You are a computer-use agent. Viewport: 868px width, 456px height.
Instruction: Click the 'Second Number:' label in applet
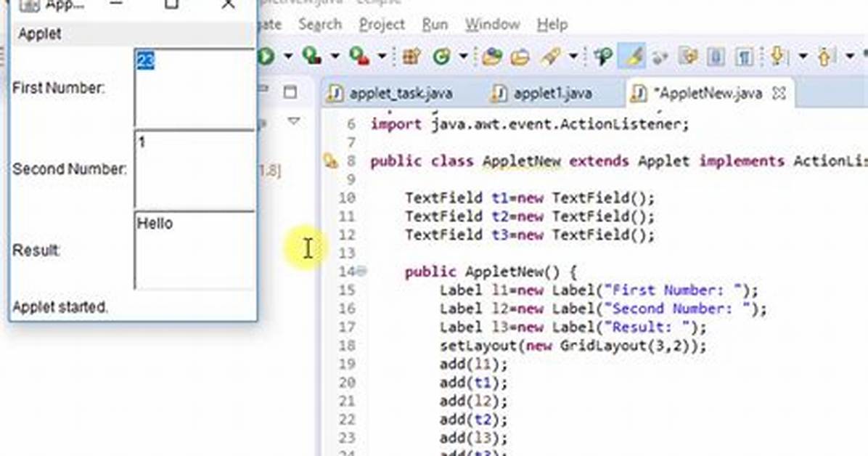tap(70, 169)
